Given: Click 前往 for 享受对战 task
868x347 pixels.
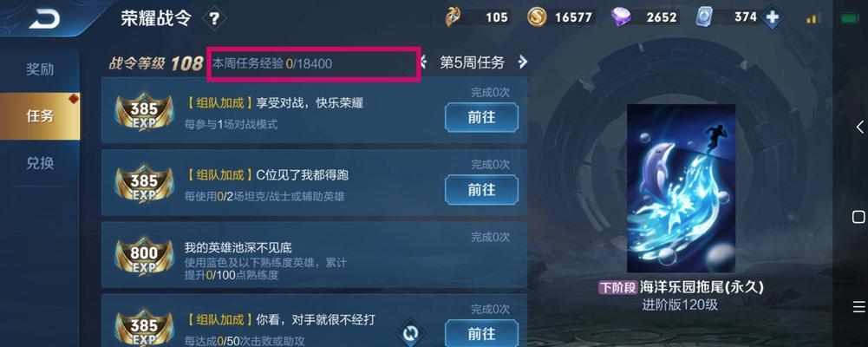Looking at the screenshot, I should [x=481, y=117].
